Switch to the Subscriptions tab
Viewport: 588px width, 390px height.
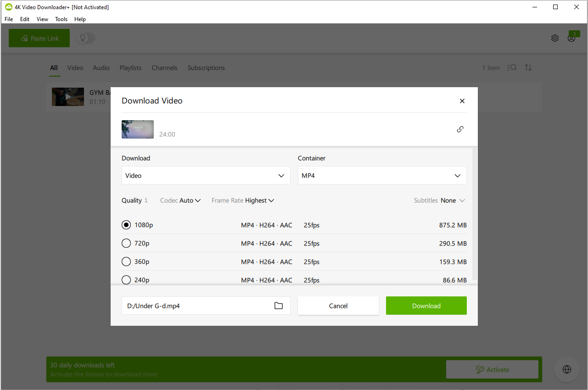(206, 67)
